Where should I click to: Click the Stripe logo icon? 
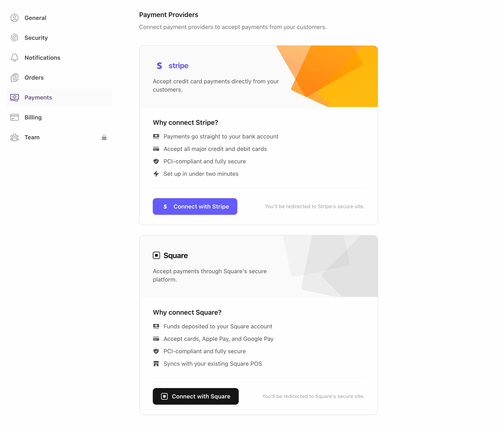tap(159, 65)
